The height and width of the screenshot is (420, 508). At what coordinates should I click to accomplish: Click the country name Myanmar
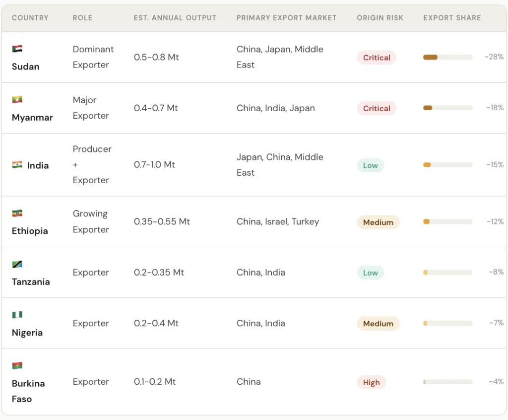click(32, 117)
